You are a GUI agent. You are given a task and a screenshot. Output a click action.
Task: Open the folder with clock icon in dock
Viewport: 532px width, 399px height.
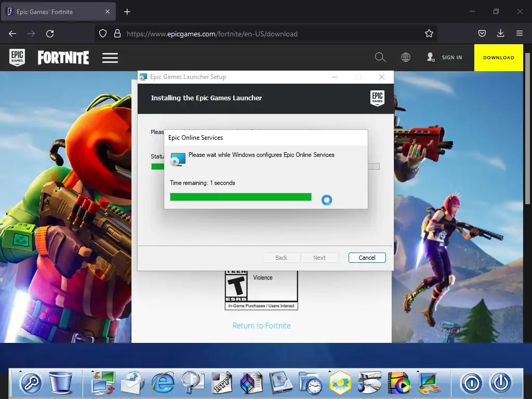tap(311, 383)
